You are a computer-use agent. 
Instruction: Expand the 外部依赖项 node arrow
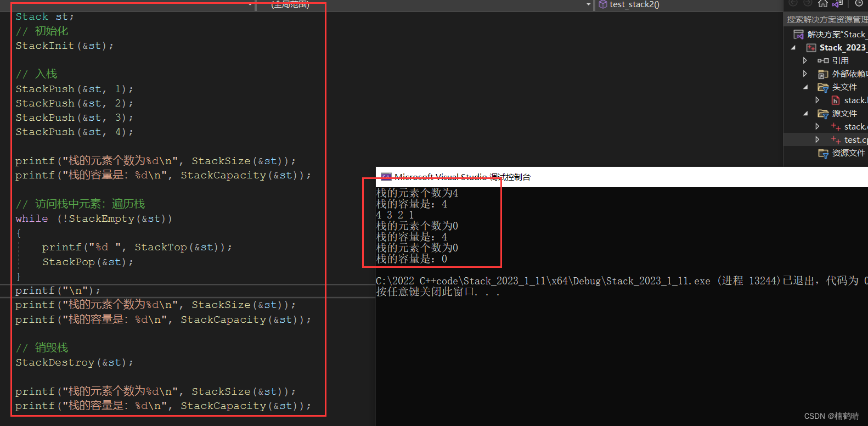point(805,74)
